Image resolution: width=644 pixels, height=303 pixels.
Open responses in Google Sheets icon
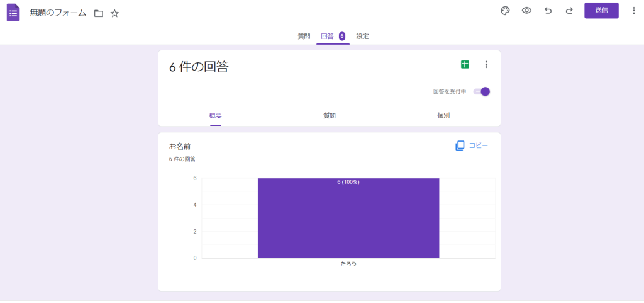point(465,64)
